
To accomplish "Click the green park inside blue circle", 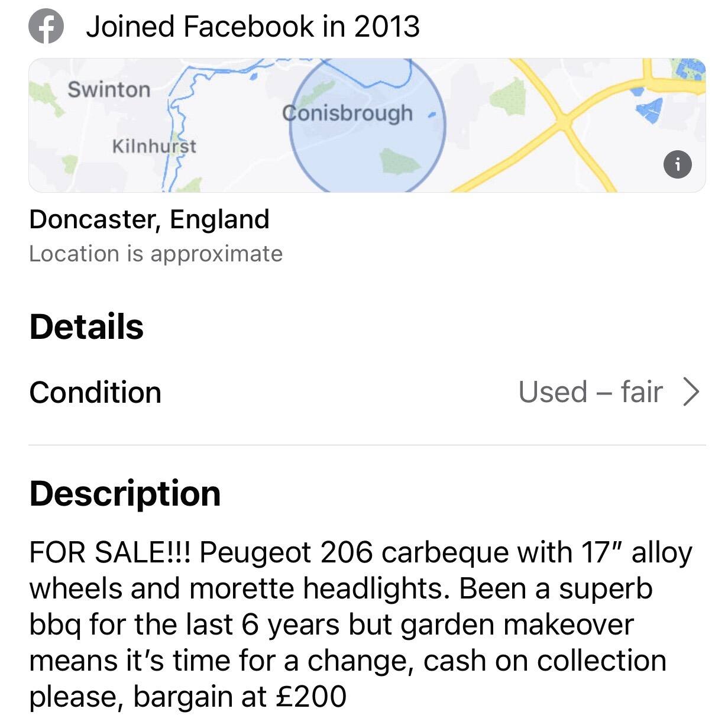I will click(x=400, y=161).
